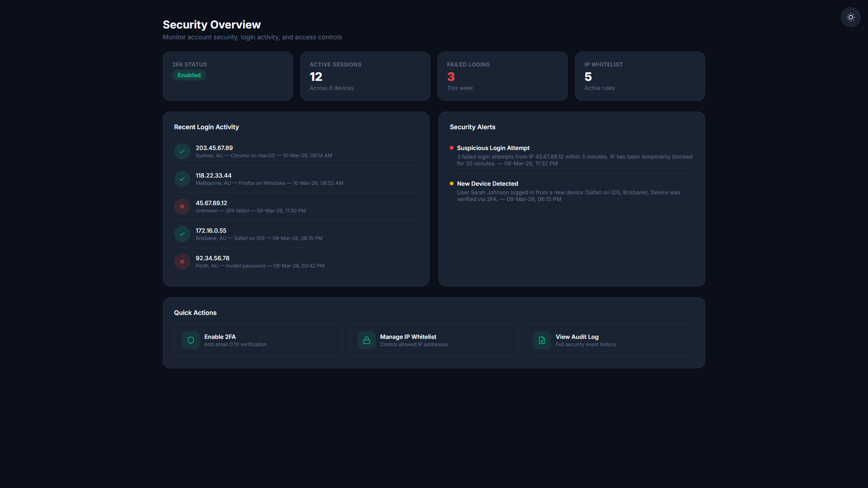Click the number 12 active sessions

[x=316, y=77]
